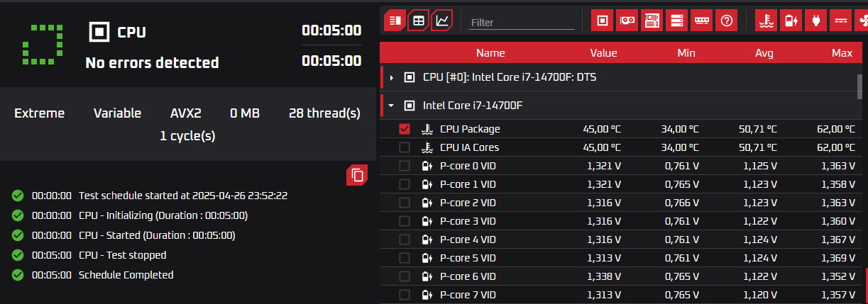Image resolution: width=868 pixels, height=304 pixels.
Task: Click the CPU sensor filter icon
Action: [x=603, y=21]
